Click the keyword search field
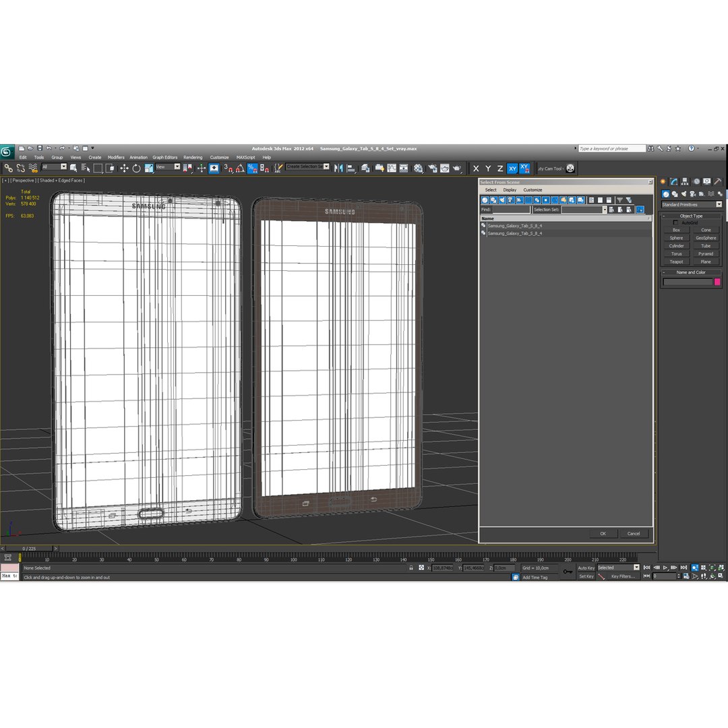This screenshot has height=728, width=728. click(612, 148)
